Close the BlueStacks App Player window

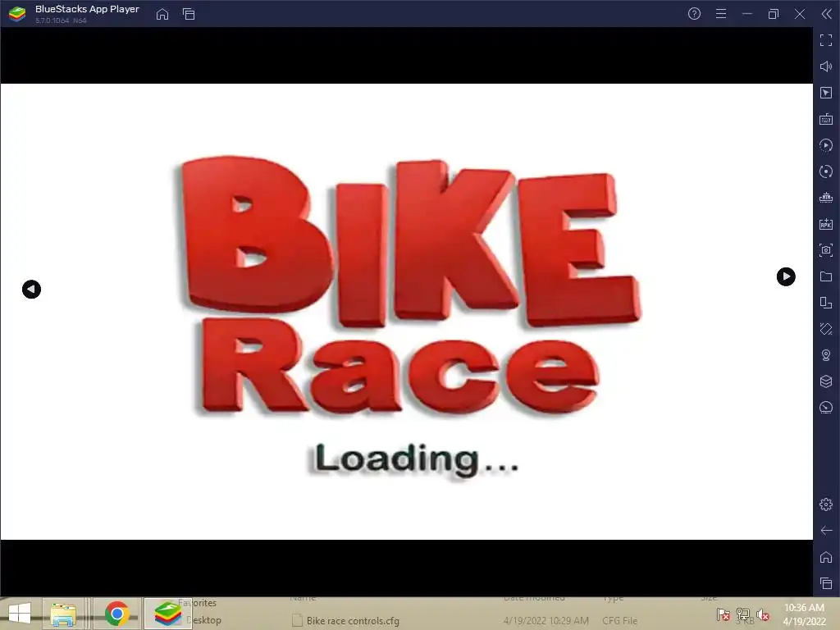[x=800, y=14]
